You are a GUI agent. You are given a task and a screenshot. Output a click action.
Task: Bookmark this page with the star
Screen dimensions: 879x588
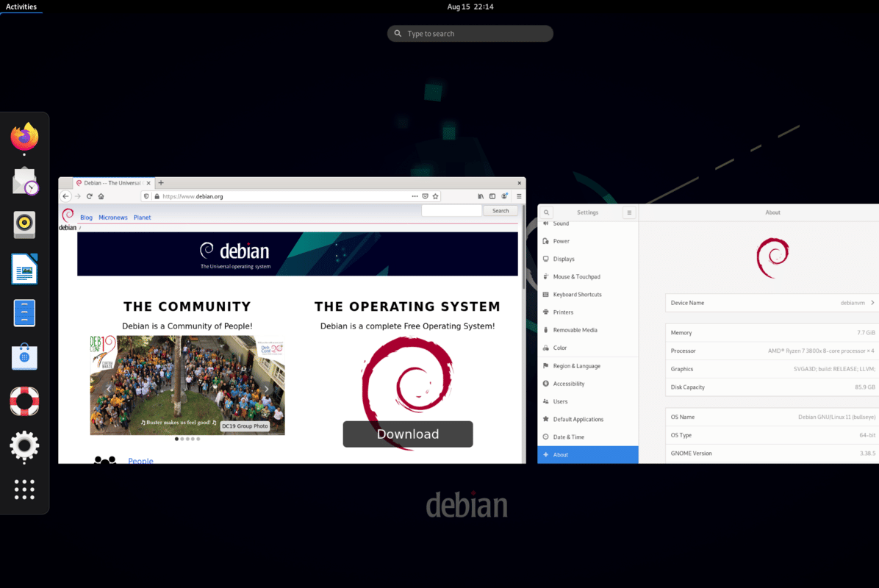(x=435, y=196)
